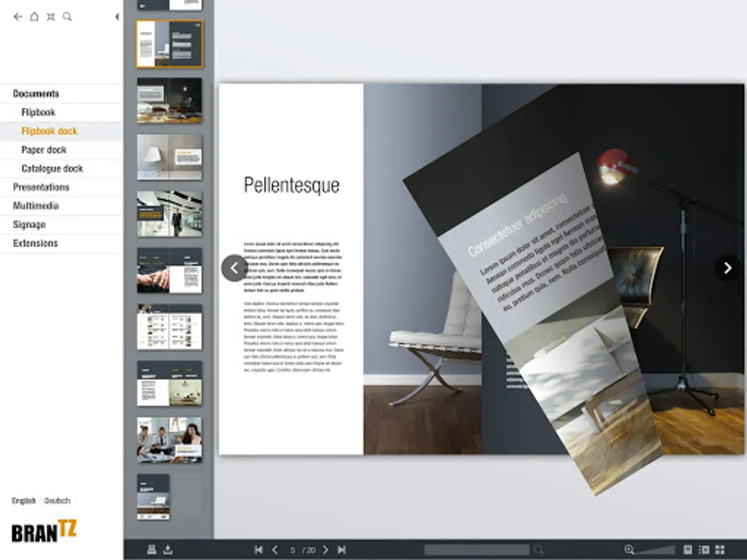Toggle the double page view icon
Screen dimensions: 747x560
[704, 549]
